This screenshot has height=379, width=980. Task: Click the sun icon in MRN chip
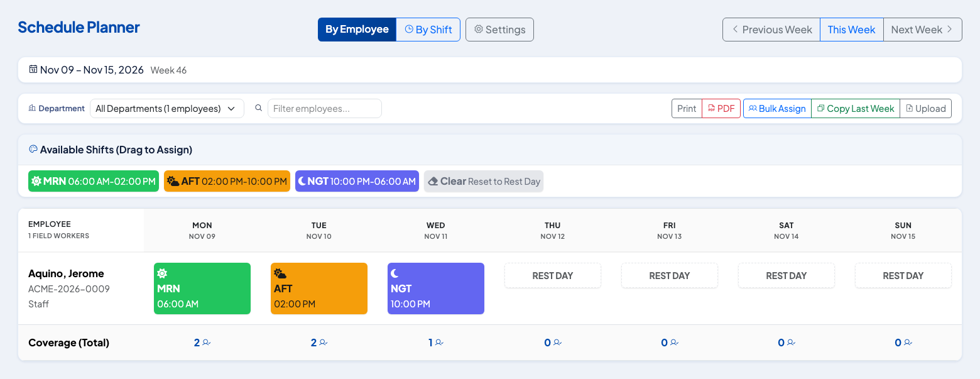tap(36, 181)
